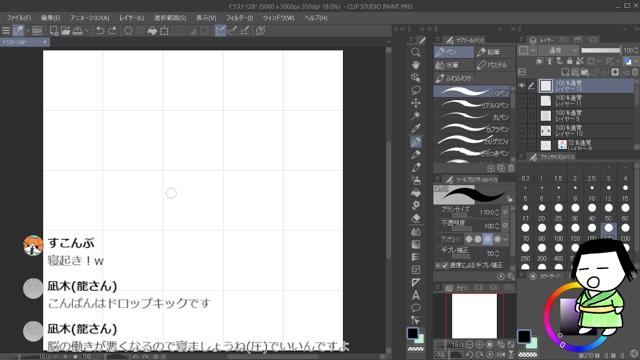This screenshot has height=360, width=640.
Task: Toggle the speed-based stabilization checkbox
Action: (445, 265)
